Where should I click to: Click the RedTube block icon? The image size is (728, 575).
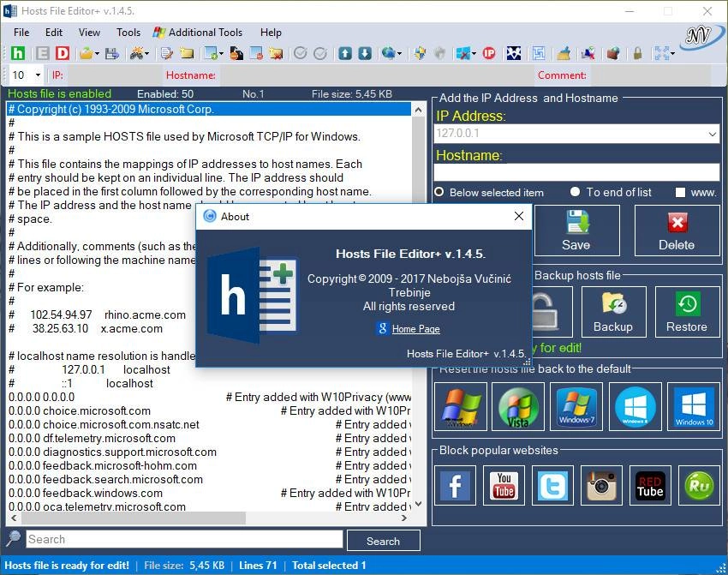[x=650, y=485]
